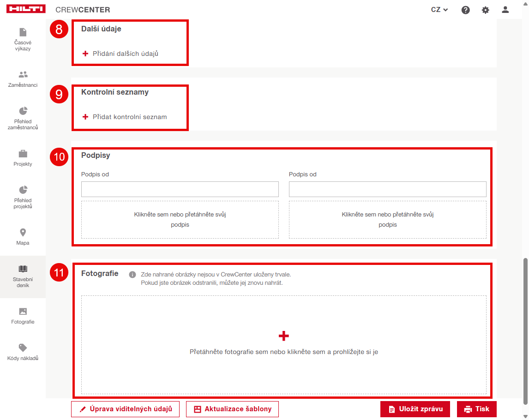Open the help question mark icon

(x=465, y=10)
